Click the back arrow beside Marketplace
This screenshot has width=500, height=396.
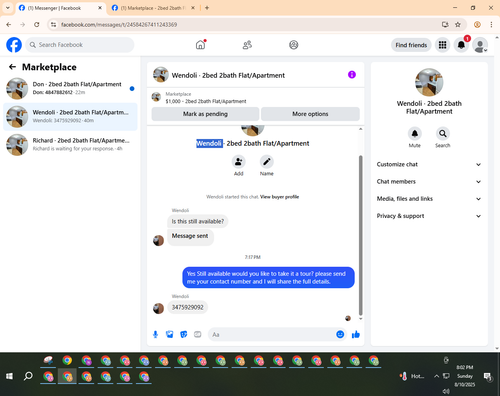coord(12,67)
